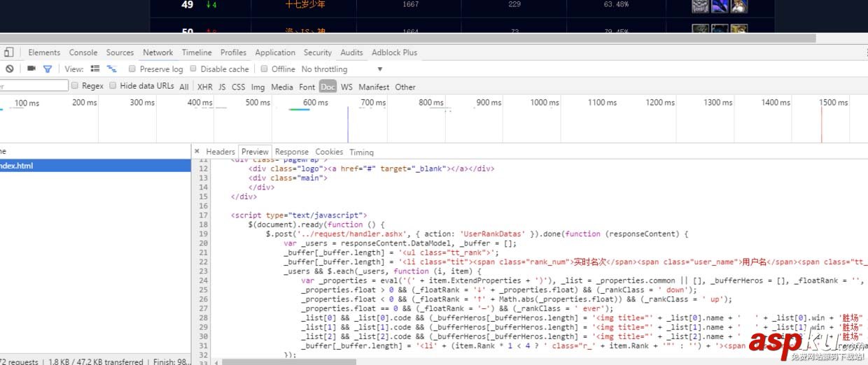Screen dimensions: 868x365
Task: Click the first hero thumbnail in row 49
Action: coord(700,6)
